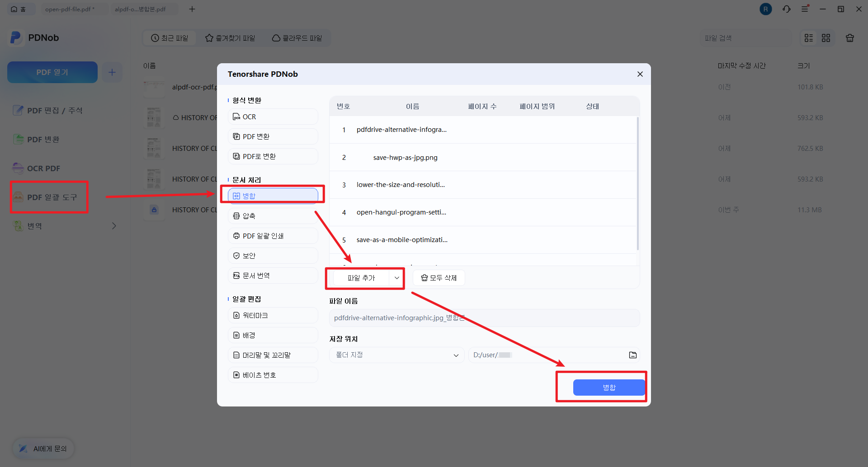Open PDF 변환 in sidebar
868x467 pixels.
(43, 139)
